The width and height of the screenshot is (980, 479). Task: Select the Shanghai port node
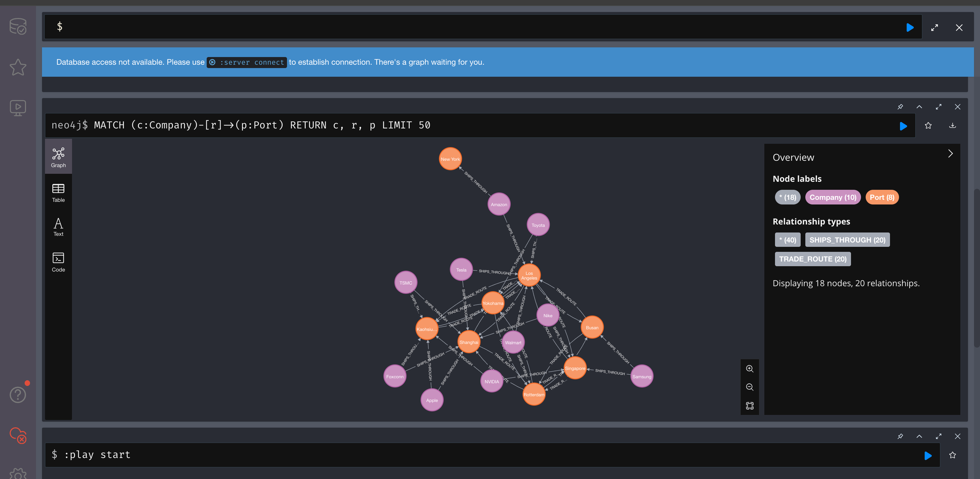469,342
